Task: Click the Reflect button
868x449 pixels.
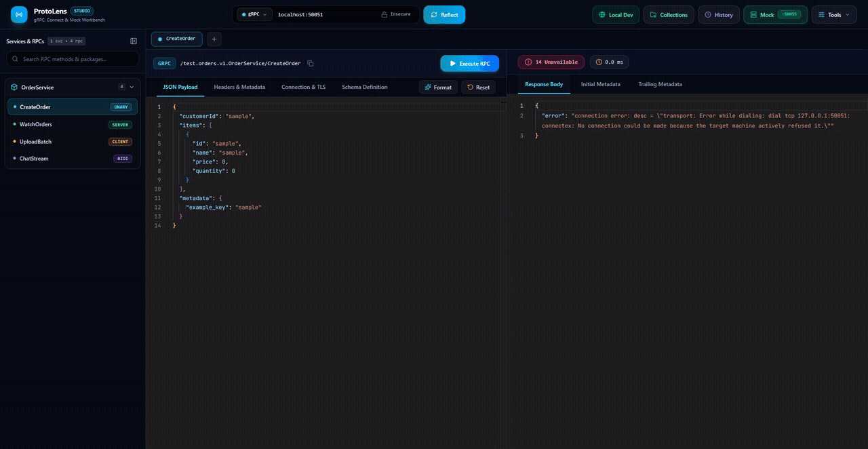Action: click(444, 14)
